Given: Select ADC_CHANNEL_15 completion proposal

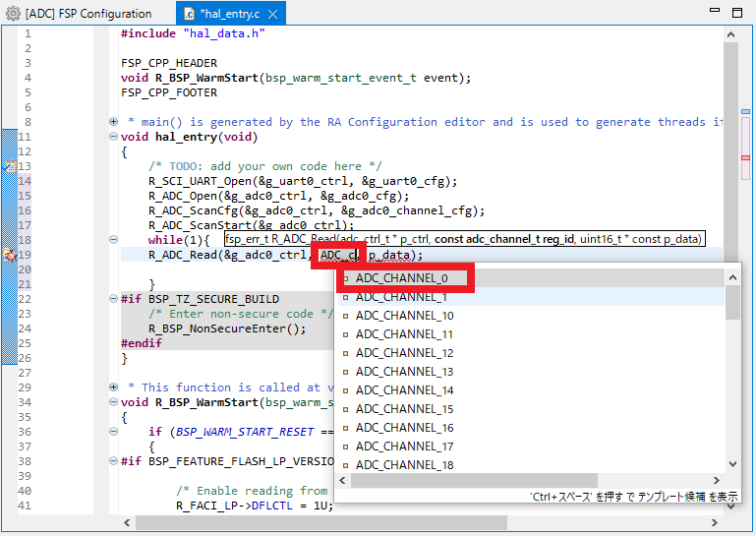Looking at the screenshot, I should (x=530, y=409).
